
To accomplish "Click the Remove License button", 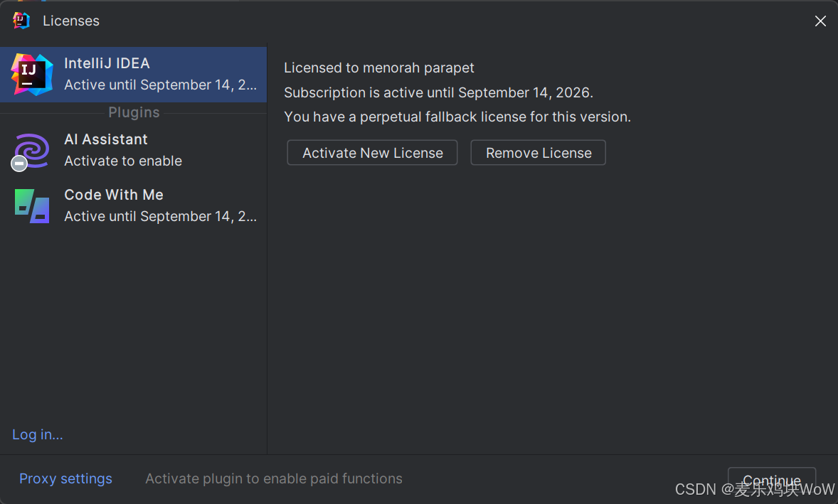I will 539,153.
